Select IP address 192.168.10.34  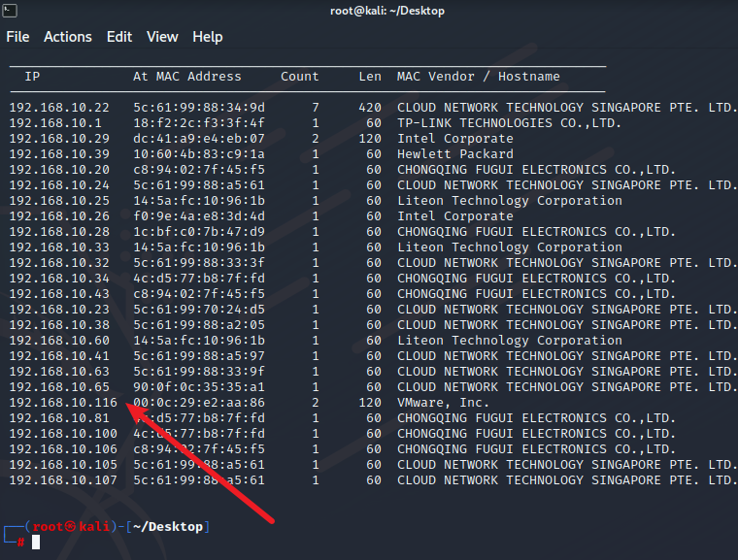[x=59, y=279]
